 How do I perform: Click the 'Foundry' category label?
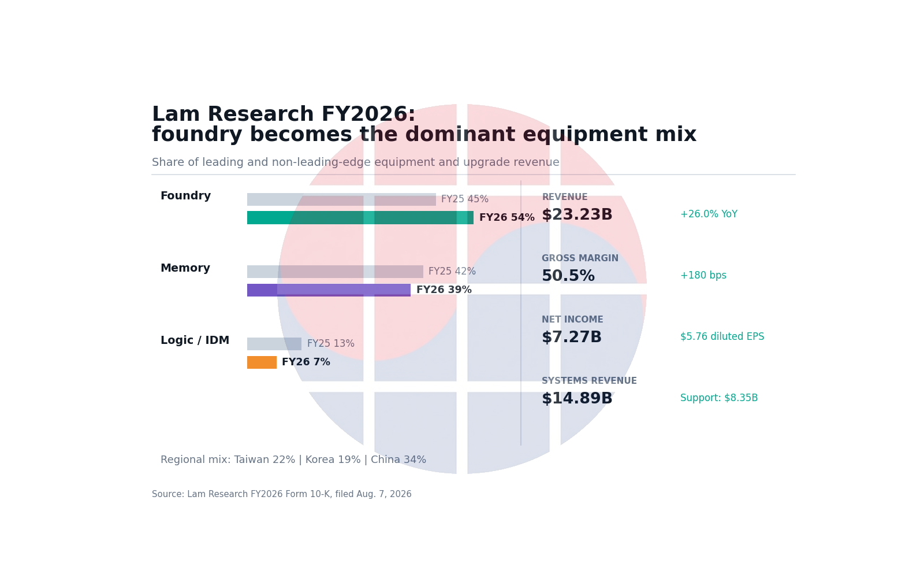coord(185,196)
